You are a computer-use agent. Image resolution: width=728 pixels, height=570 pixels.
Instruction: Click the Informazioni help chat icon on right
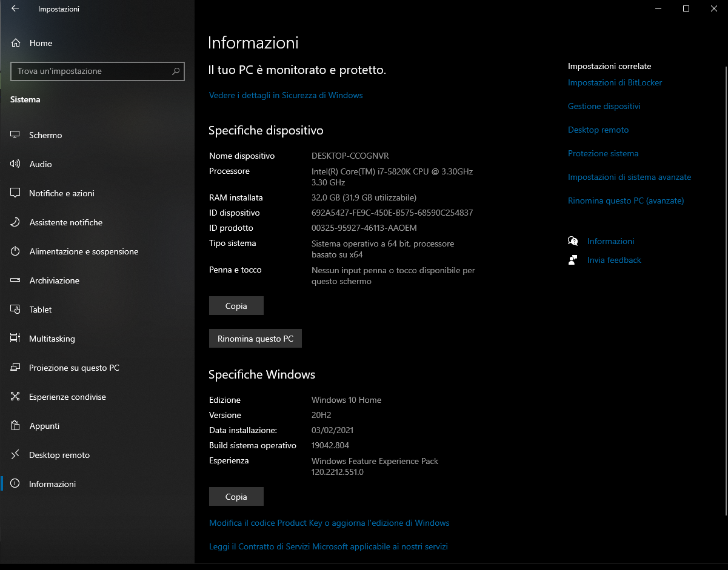(x=573, y=241)
